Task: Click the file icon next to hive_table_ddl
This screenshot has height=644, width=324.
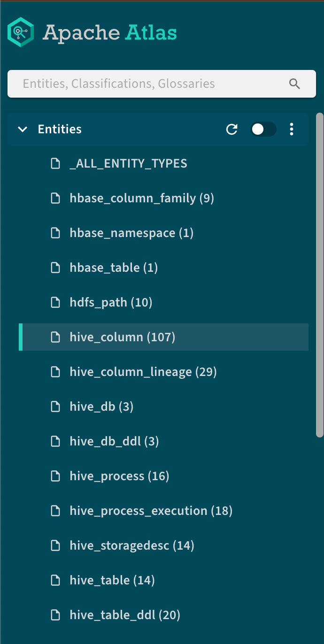Action: 55,615
